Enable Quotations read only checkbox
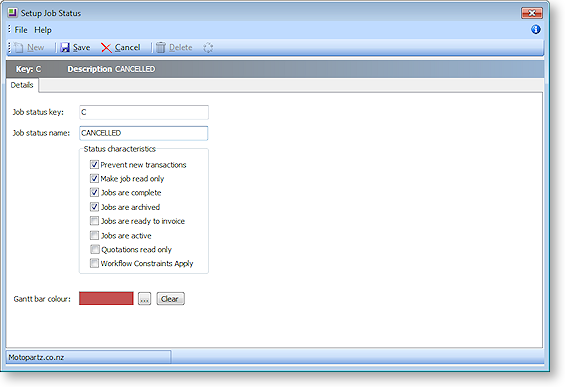Viewport: 565px width, 387px height. [x=94, y=249]
